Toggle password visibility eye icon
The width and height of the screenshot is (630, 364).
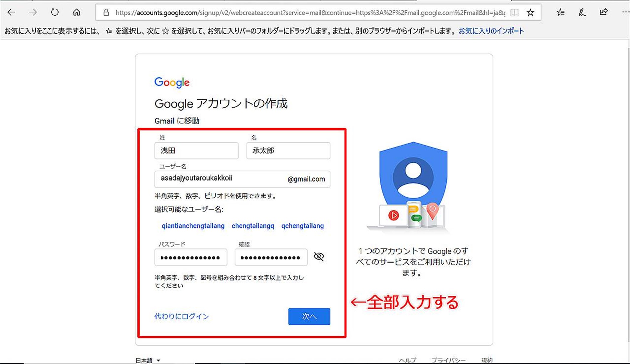(x=319, y=257)
